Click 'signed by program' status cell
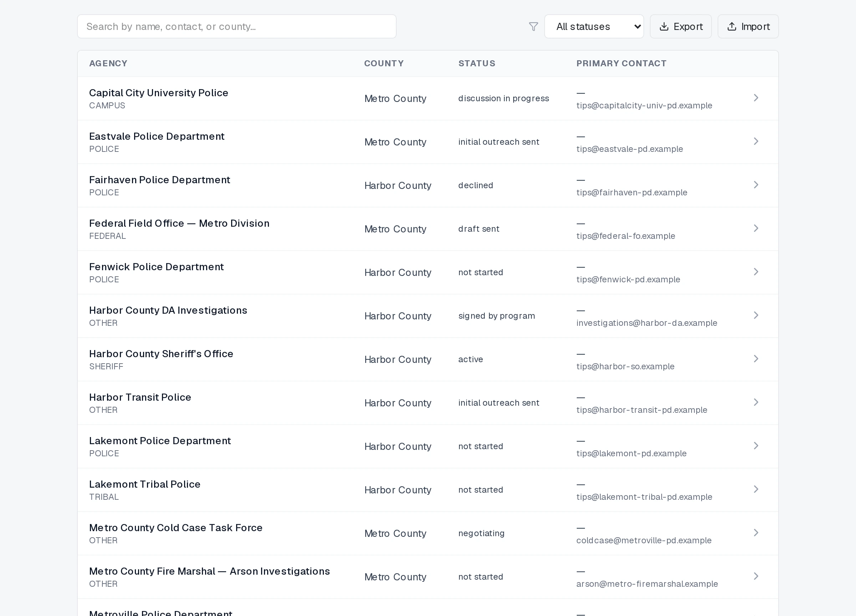856x616 pixels. coord(497,316)
